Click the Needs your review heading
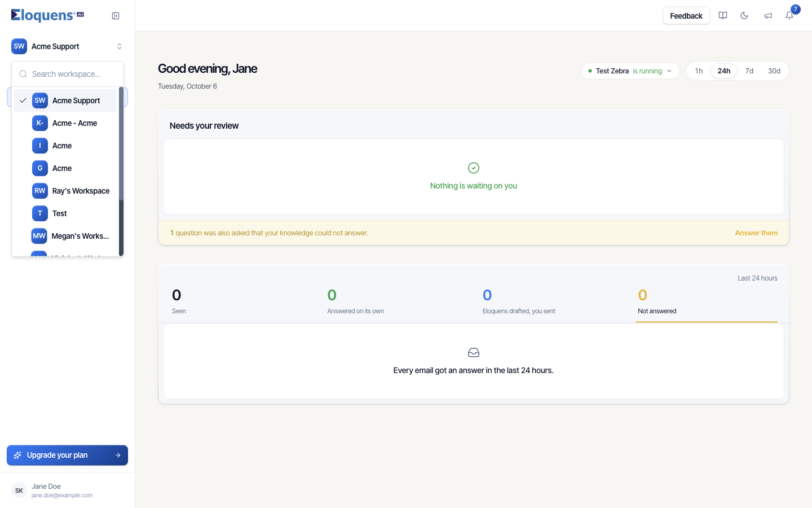This screenshot has height=508, width=812. [204, 126]
